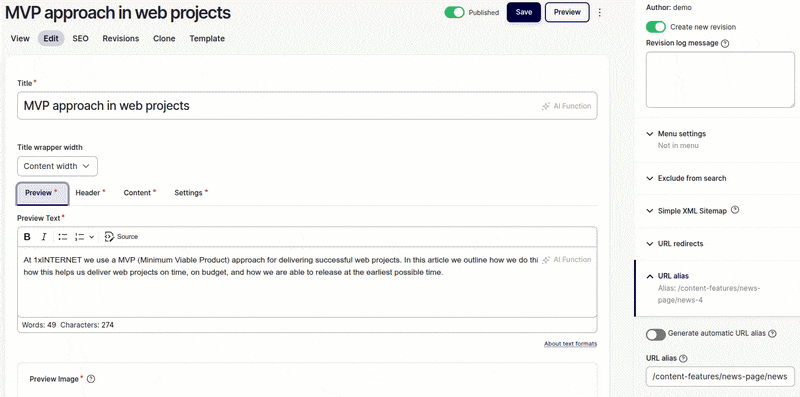Open help icon for Revision log message
The height and width of the screenshot is (397, 800).
coord(725,43)
